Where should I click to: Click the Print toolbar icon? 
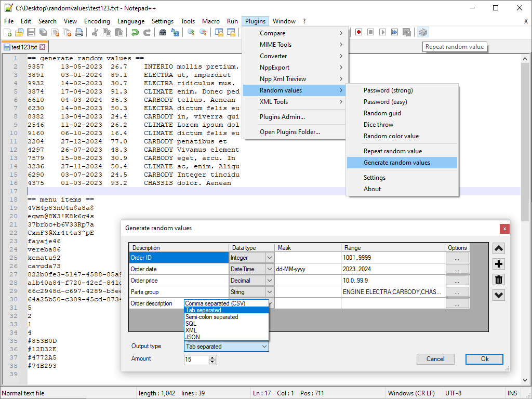[x=79, y=32]
